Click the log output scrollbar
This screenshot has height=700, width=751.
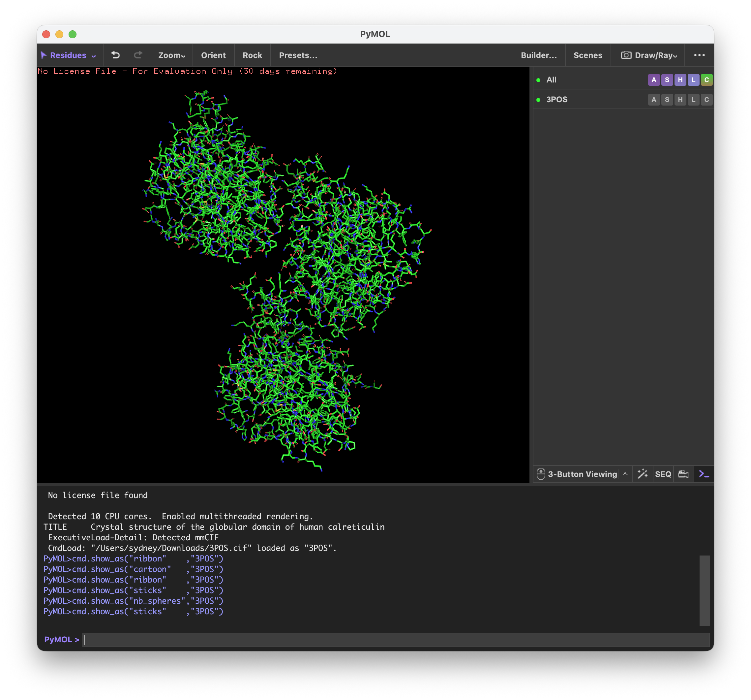pos(705,590)
